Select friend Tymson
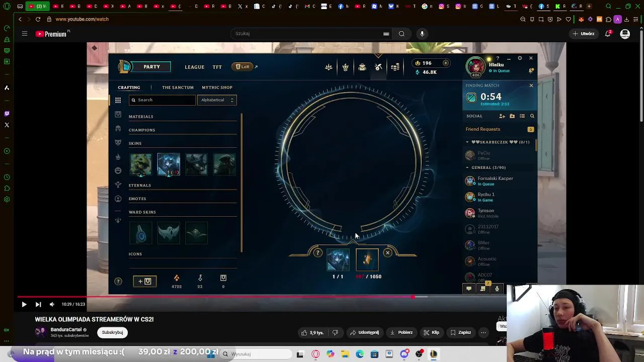This screenshot has width=644, height=362. point(499,213)
